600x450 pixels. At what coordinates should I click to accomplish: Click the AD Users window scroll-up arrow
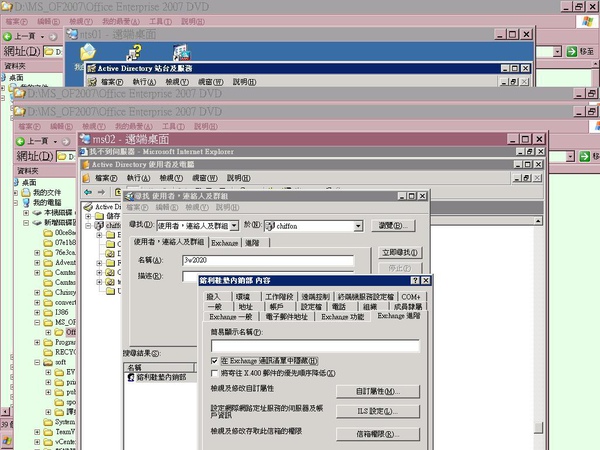pyautogui.click(x=538, y=221)
